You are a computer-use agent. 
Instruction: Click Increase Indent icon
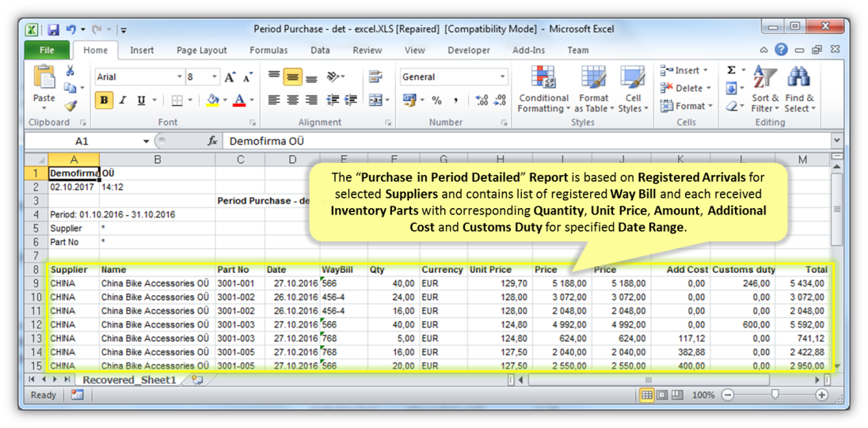click(350, 100)
